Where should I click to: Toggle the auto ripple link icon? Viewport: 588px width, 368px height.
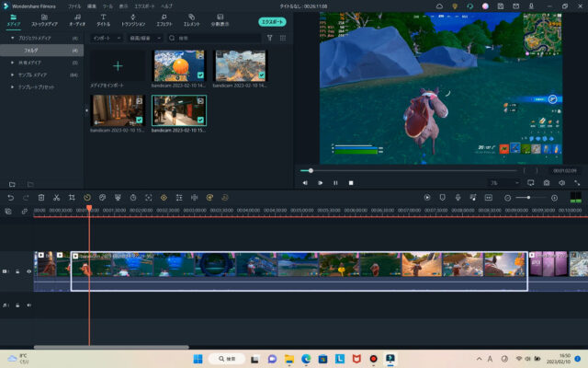pyautogui.click(x=25, y=212)
